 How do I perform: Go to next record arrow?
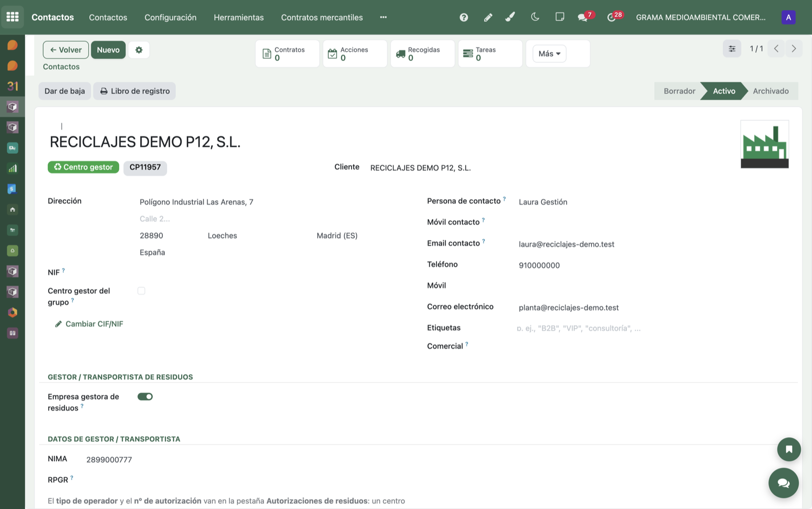pos(794,49)
